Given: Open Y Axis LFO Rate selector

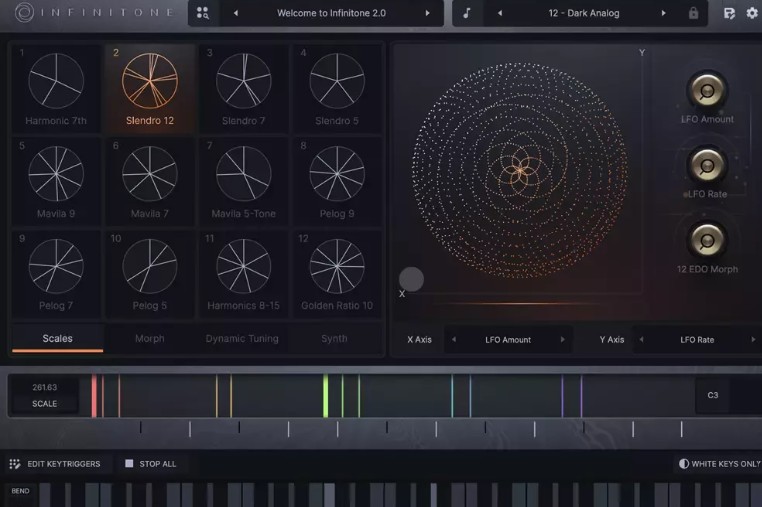Looking at the screenshot, I should (697, 340).
